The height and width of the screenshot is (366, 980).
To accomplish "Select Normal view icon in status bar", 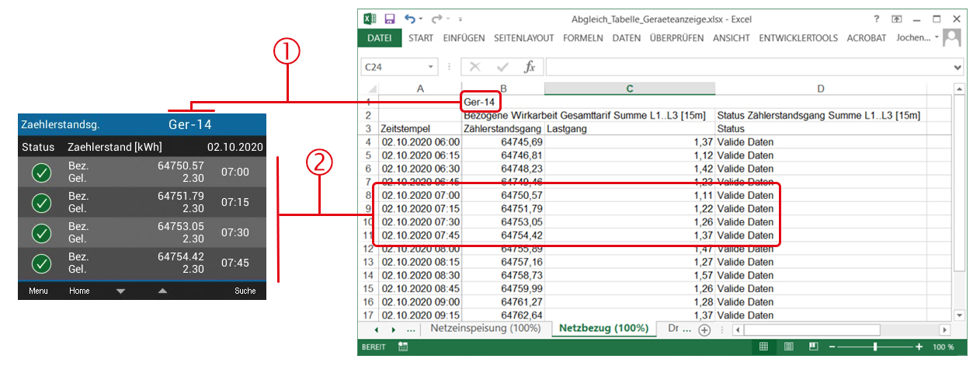I will coord(763,347).
